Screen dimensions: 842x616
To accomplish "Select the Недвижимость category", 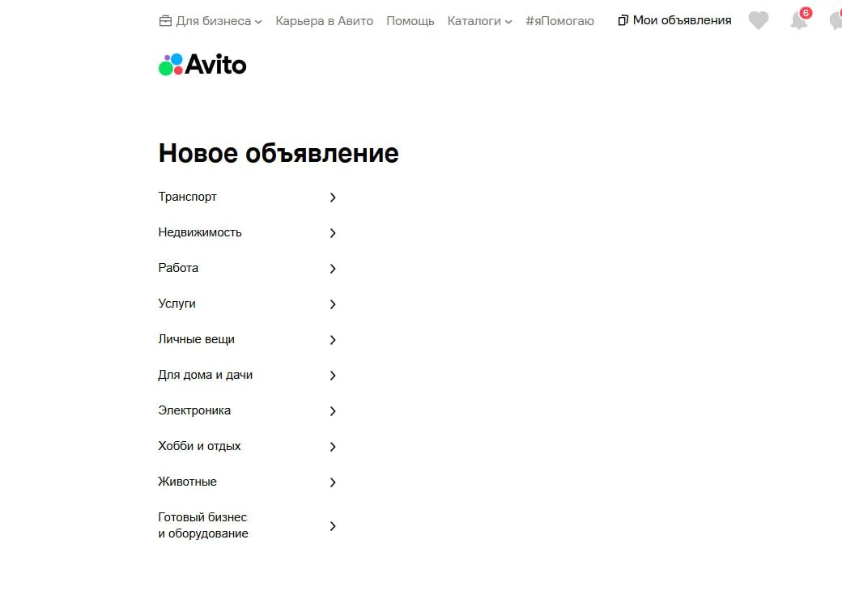I will 247,232.
